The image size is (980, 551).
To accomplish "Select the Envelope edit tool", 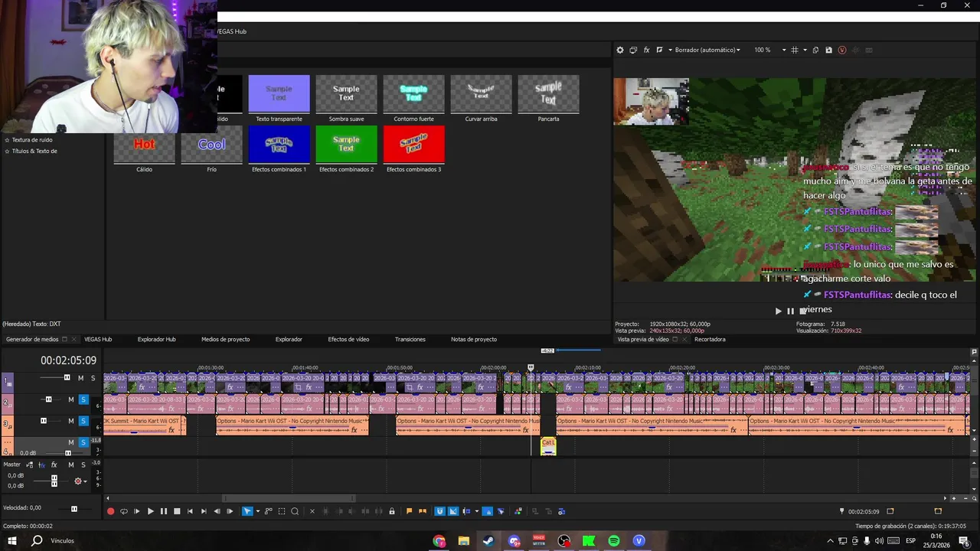I will click(269, 511).
